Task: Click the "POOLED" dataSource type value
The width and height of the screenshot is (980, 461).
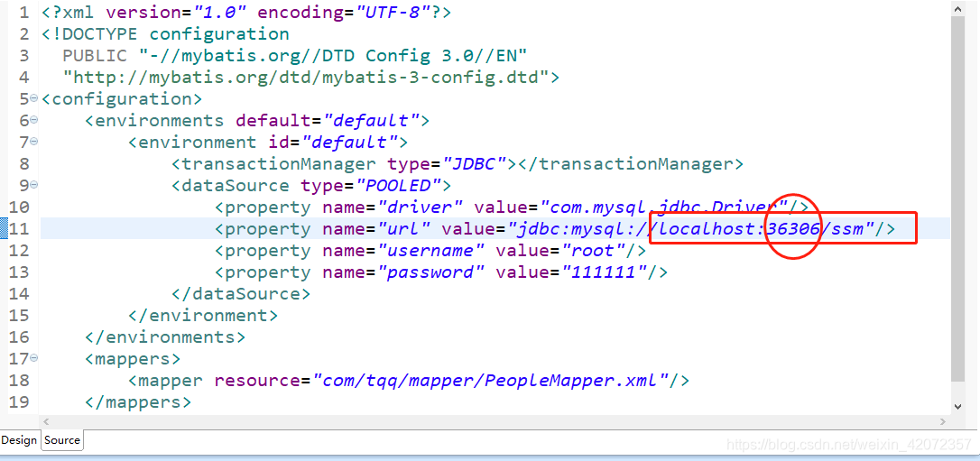Action: click(x=399, y=186)
